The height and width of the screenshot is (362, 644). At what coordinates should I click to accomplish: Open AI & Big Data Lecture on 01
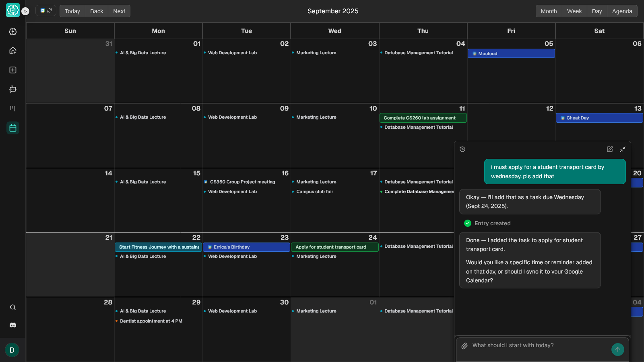(x=142, y=53)
